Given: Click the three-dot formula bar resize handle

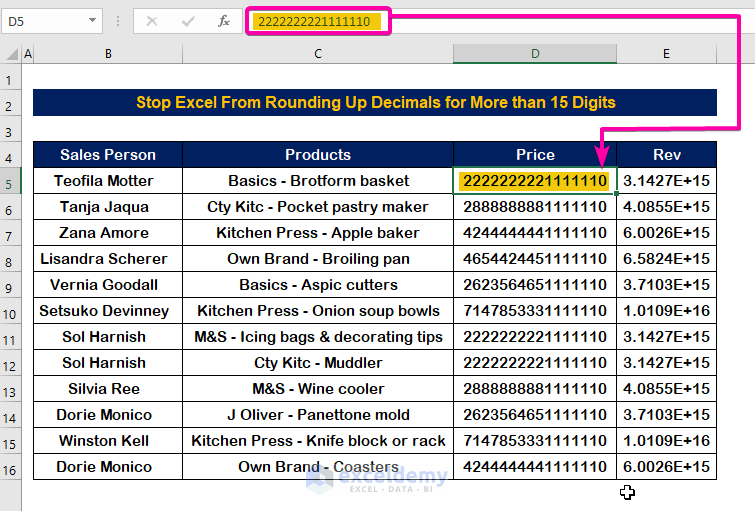Looking at the screenshot, I should pos(118,21).
